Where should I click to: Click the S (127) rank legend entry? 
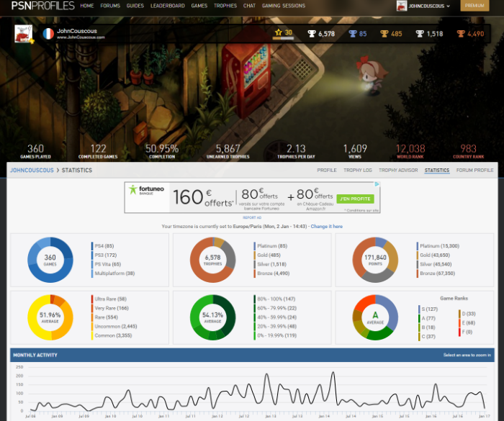click(x=429, y=309)
